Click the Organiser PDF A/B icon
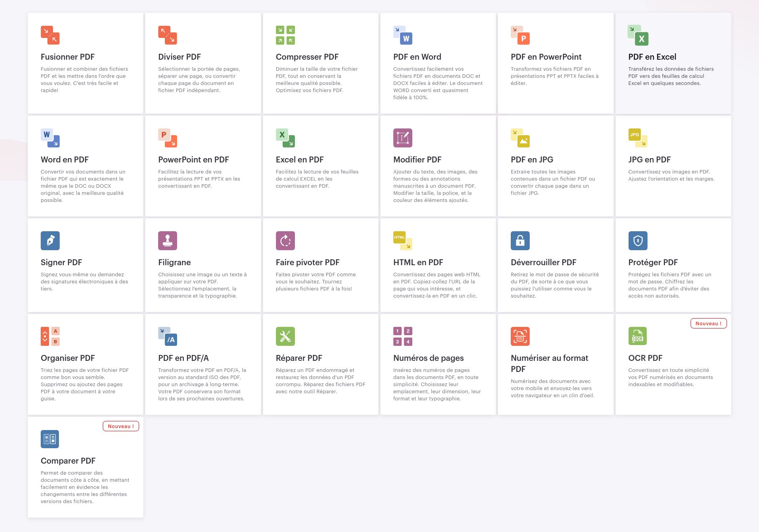Image resolution: width=759 pixels, height=532 pixels. click(50, 336)
